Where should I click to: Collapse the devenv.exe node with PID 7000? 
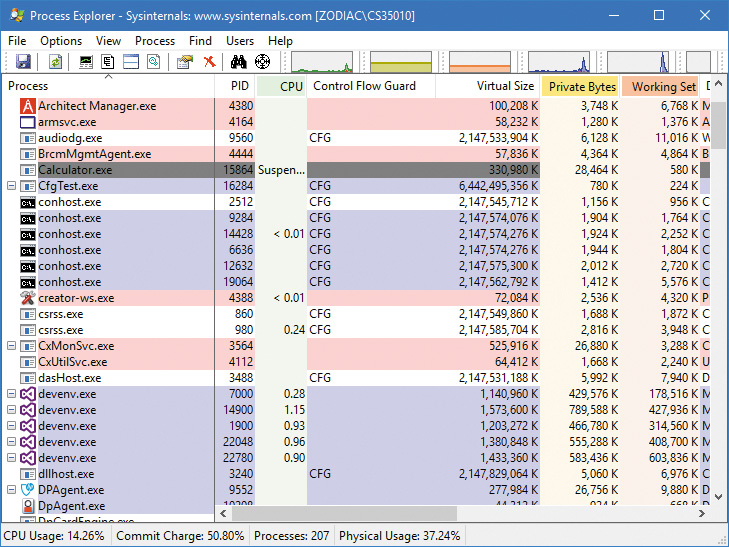click(x=11, y=394)
